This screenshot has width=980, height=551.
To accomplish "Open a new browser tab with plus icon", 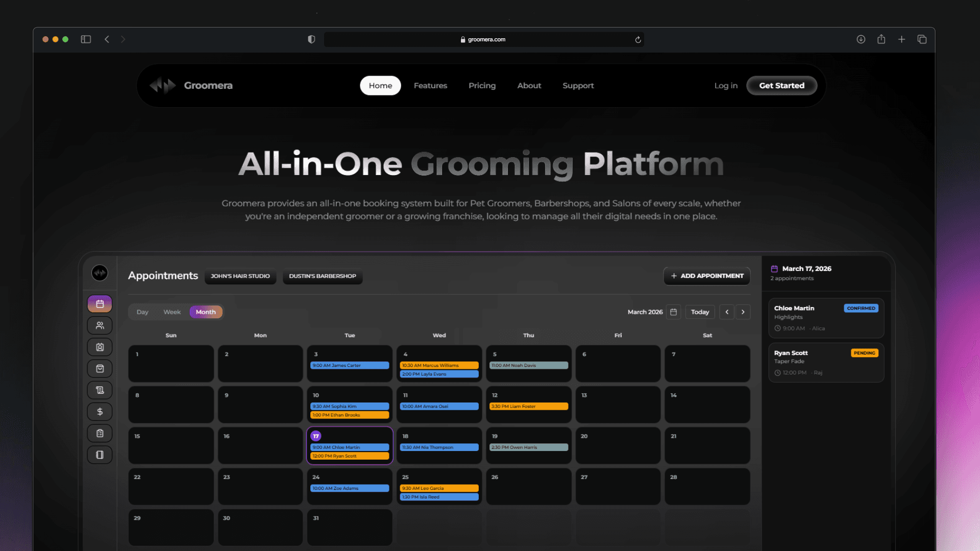I will click(x=902, y=39).
